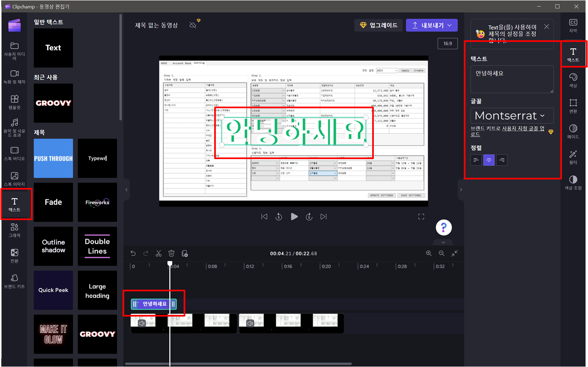
Task: Close the Text tip notification
Action: pos(546,26)
